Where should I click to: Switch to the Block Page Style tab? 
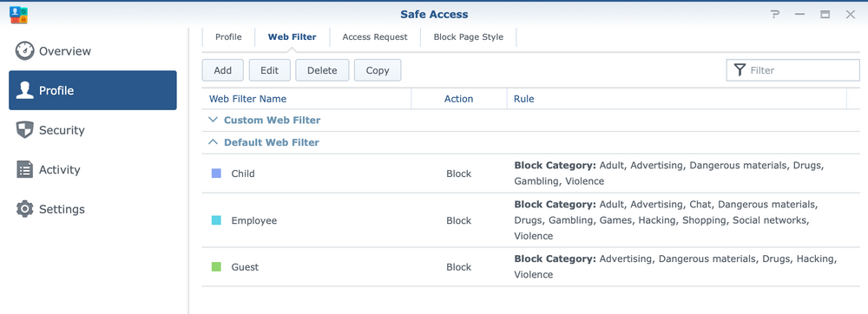click(x=469, y=37)
